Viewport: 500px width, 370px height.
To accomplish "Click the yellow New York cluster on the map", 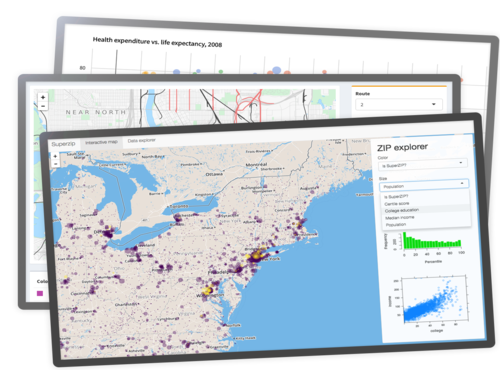I will (256, 255).
